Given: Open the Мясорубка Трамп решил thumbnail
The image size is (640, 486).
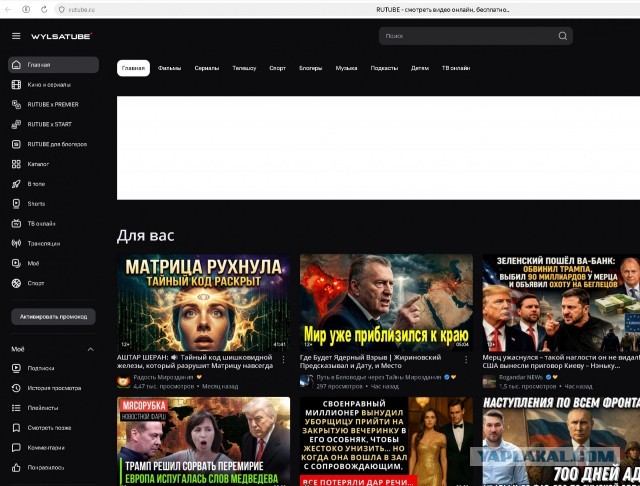Looking at the screenshot, I should [204, 442].
